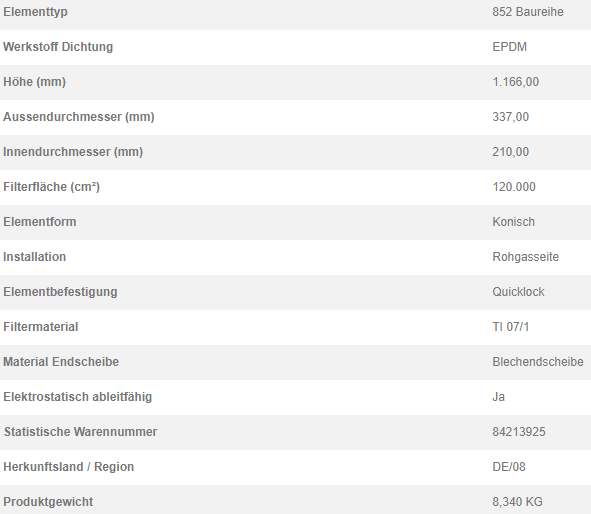591x514 pixels.
Task: Click the Innendurchmesser (mm) label
Action: (x=73, y=152)
